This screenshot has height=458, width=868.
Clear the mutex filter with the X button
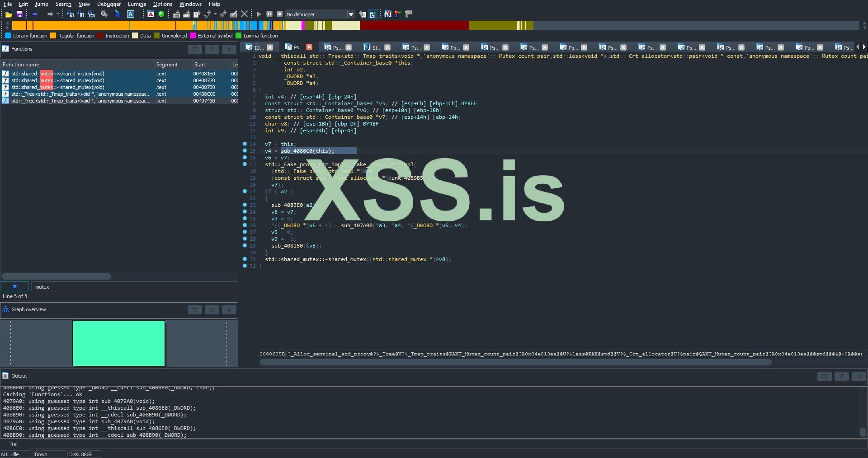pos(14,286)
